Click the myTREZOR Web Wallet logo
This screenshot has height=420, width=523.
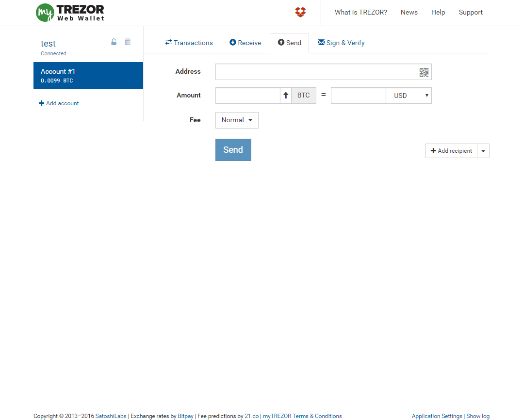point(70,13)
